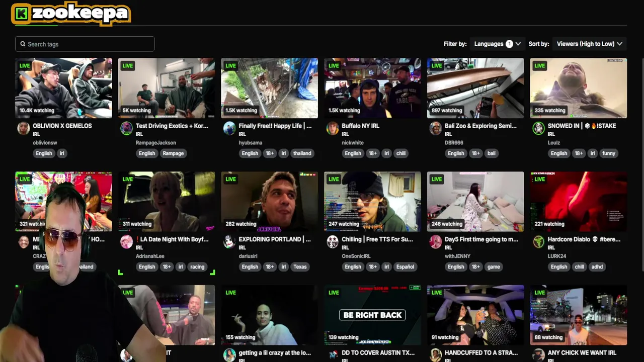Open the hyubsama channel name link
The height and width of the screenshot is (362, 644).
pos(251,143)
